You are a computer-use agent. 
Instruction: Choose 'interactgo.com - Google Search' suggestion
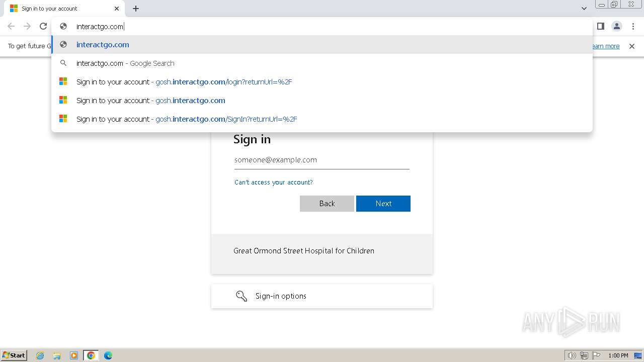[322, 63]
